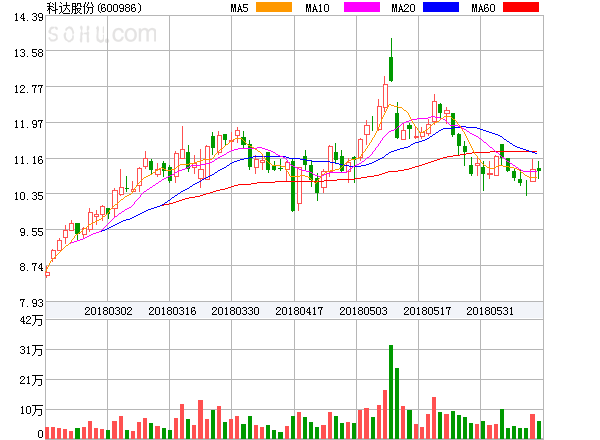This screenshot has height=440, width=600.
Task: Click the 11.16 price axis label
Action: point(29,160)
